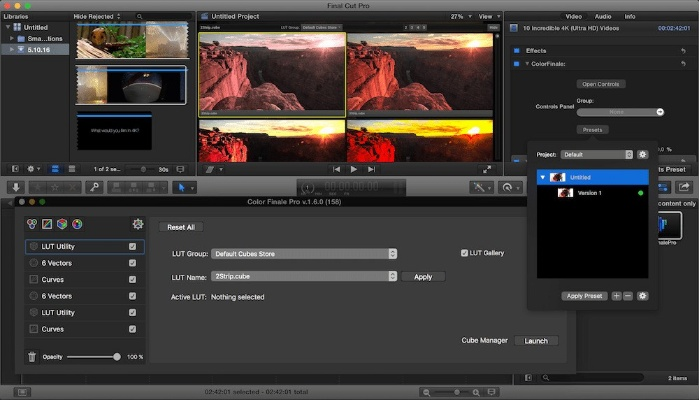Add a vectors color wheel layer icon
This screenshot has height=400, width=699.
77,224
